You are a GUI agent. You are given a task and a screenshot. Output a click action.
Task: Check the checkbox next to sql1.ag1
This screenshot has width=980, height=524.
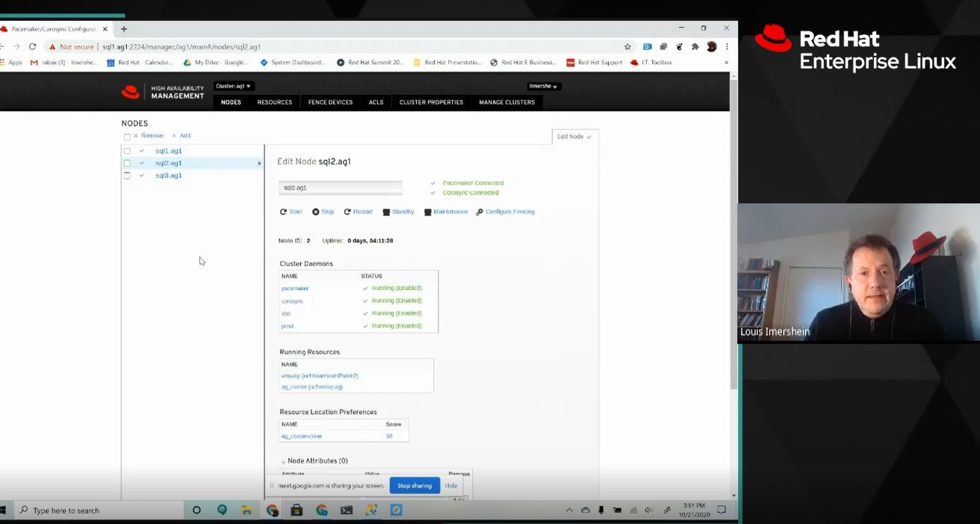(127, 150)
